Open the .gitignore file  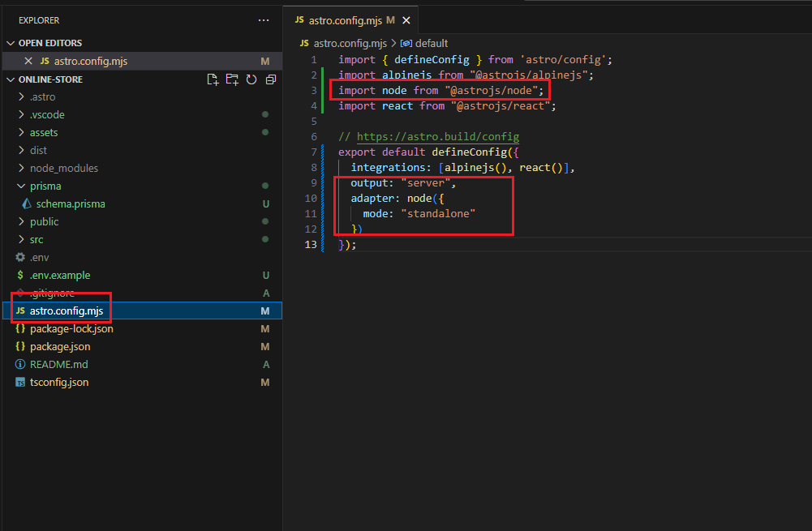[x=142, y=293]
